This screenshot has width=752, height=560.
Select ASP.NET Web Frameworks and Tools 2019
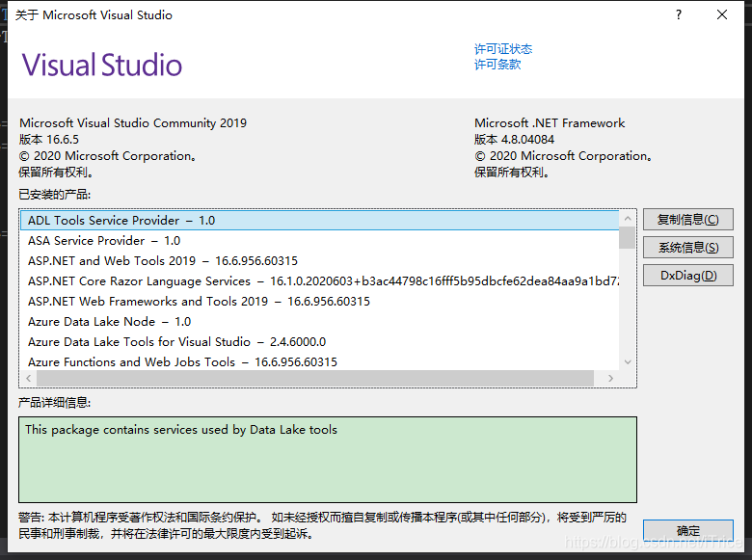320,301
